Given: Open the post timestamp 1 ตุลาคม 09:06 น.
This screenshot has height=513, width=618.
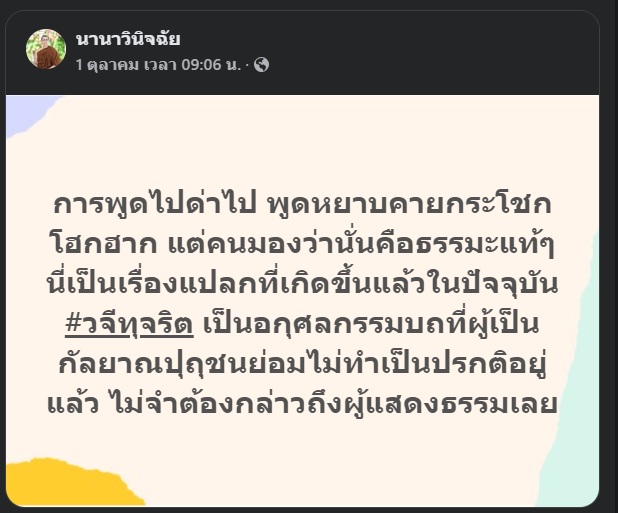Looking at the screenshot, I should click(158, 65).
